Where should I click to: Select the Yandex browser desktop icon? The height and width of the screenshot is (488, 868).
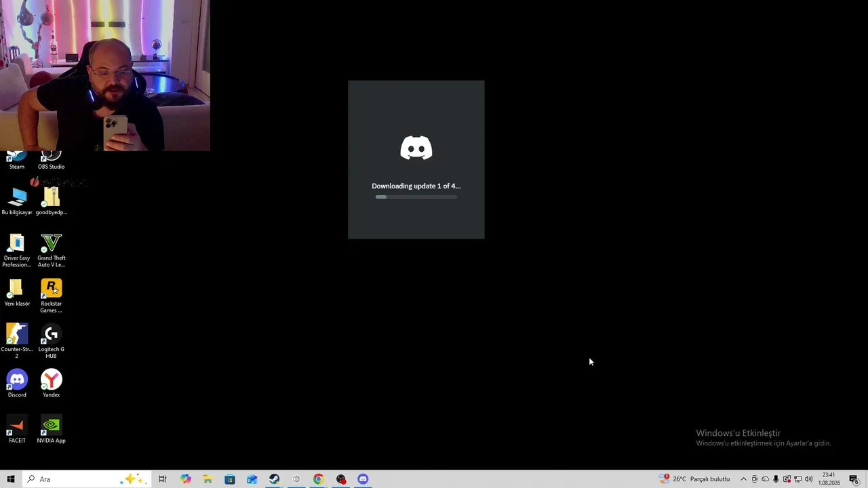coord(52,384)
